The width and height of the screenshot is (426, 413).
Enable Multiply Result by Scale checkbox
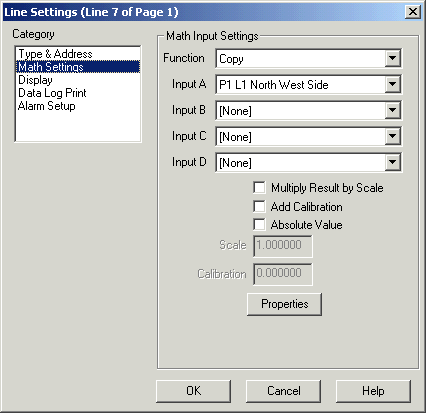pyautogui.click(x=259, y=188)
